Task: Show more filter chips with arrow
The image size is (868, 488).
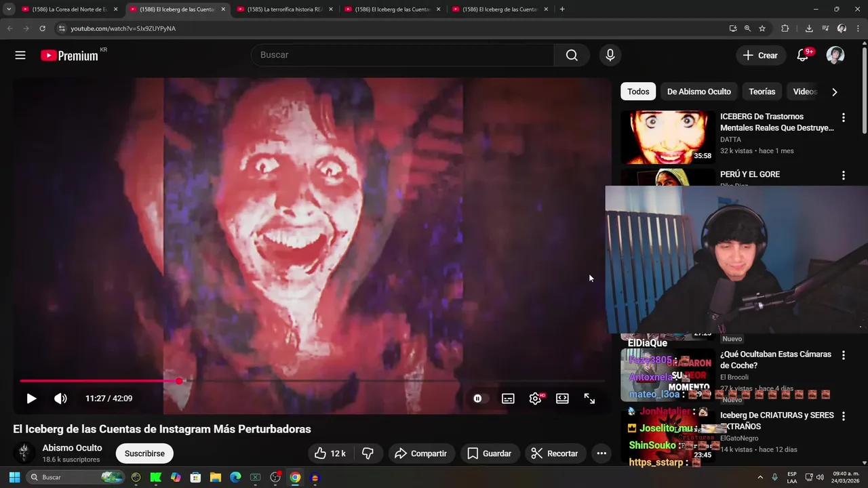Action: (x=834, y=91)
